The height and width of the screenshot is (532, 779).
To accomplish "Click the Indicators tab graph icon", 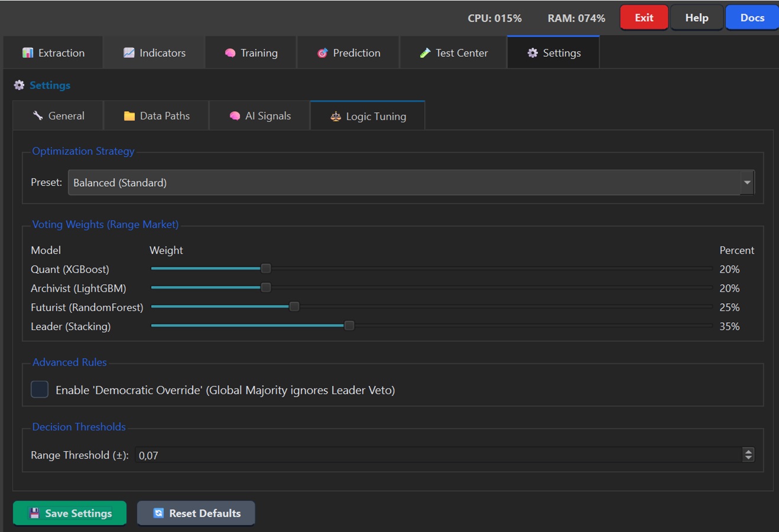I will [x=129, y=53].
